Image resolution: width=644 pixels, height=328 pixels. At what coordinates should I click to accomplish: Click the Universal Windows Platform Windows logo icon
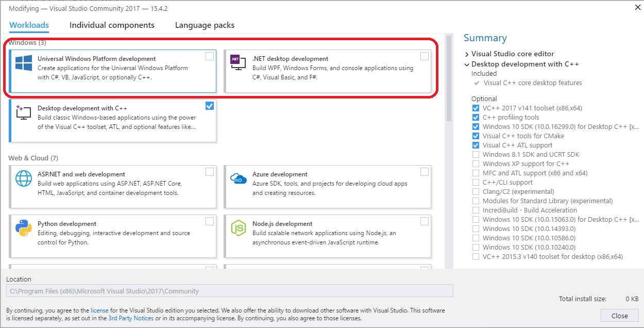tap(24, 63)
